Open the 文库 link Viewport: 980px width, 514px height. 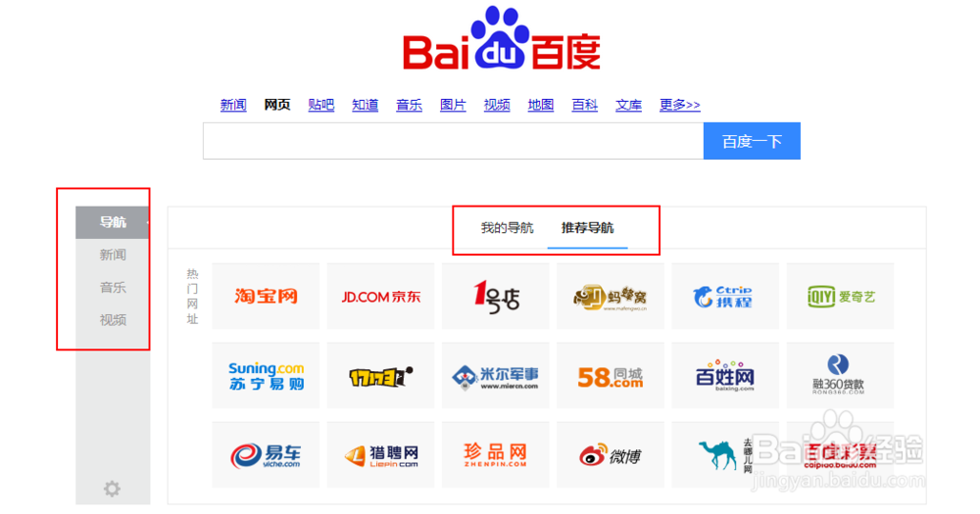coord(629,105)
